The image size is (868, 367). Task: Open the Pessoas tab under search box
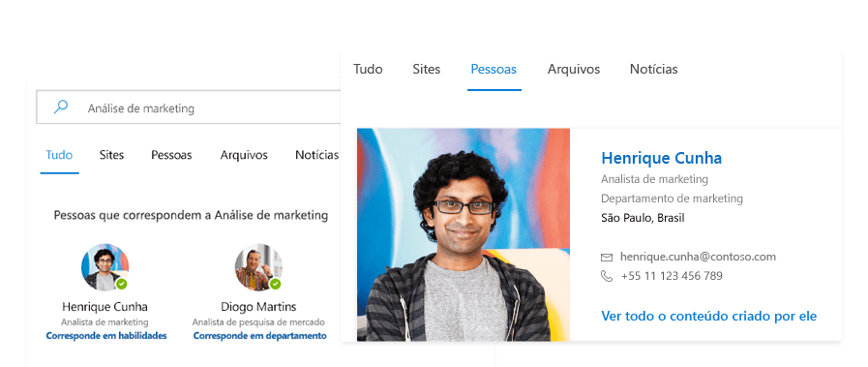click(171, 155)
